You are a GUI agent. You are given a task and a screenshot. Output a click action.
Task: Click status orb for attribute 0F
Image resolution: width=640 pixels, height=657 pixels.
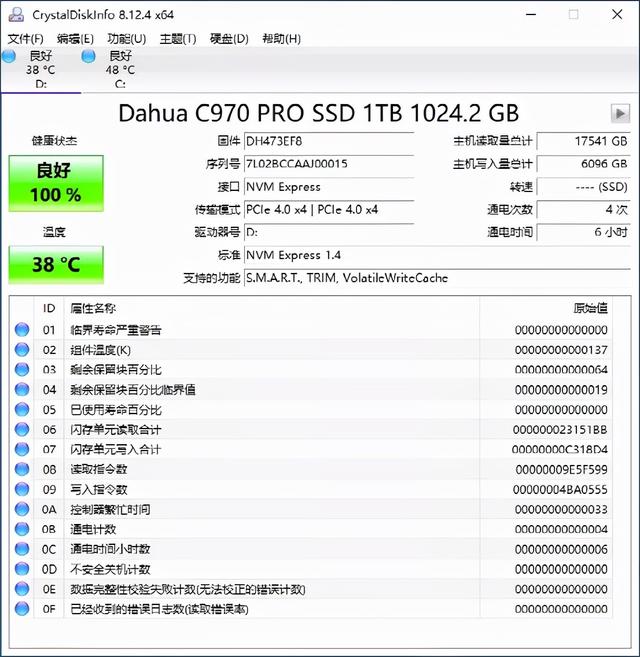pos(22,609)
